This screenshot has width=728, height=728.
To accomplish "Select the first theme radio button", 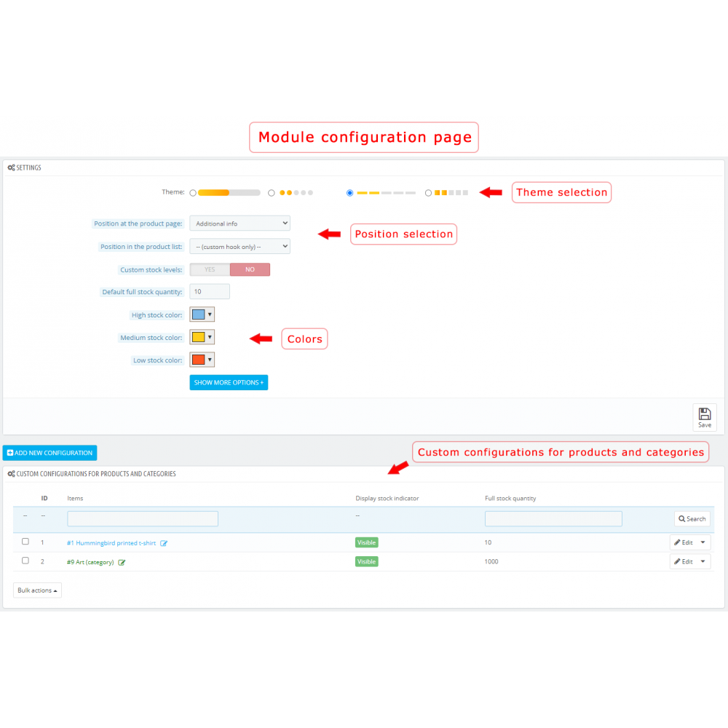I will [191, 192].
